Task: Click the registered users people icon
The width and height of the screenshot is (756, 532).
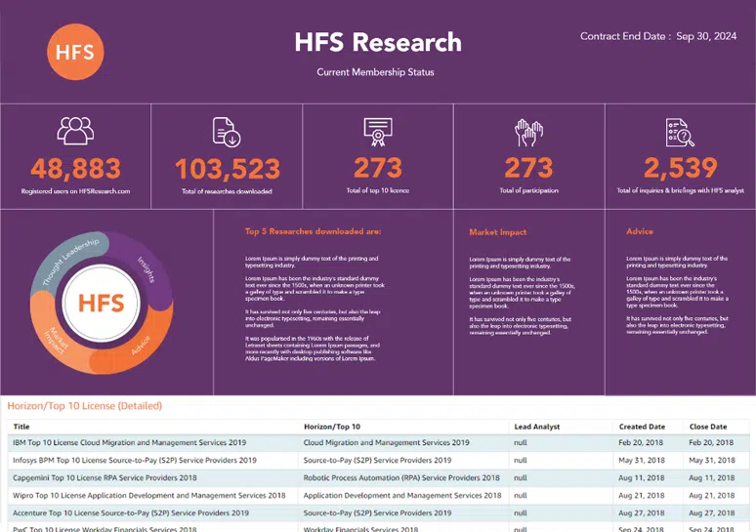Action: click(x=75, y=131)
